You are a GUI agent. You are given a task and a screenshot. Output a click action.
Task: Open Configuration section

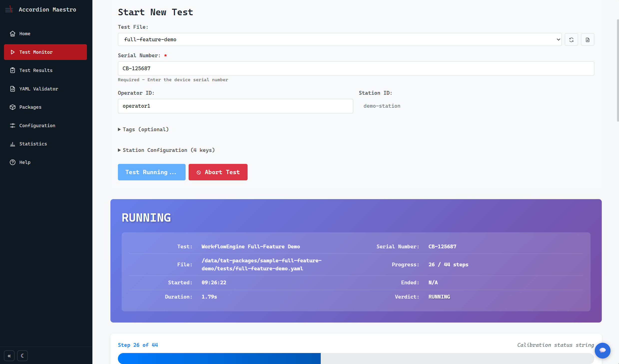coord(45,125)
